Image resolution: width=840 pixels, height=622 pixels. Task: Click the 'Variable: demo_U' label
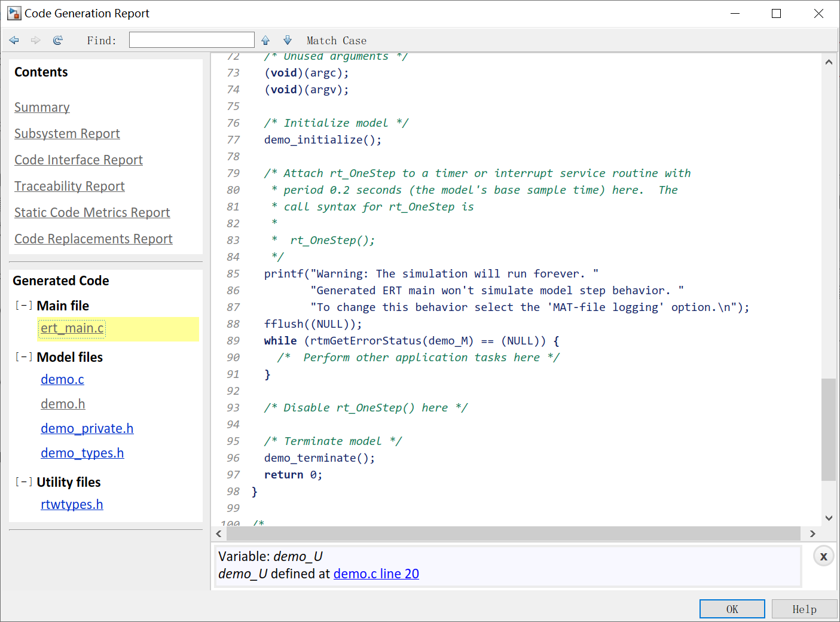[270, 556]
